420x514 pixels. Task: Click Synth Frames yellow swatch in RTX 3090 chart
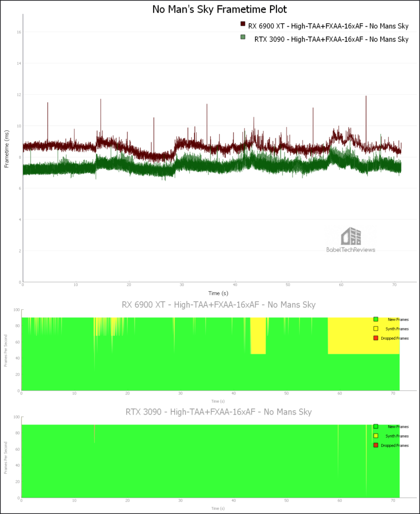pyautogui.click(x=375, y=436)
